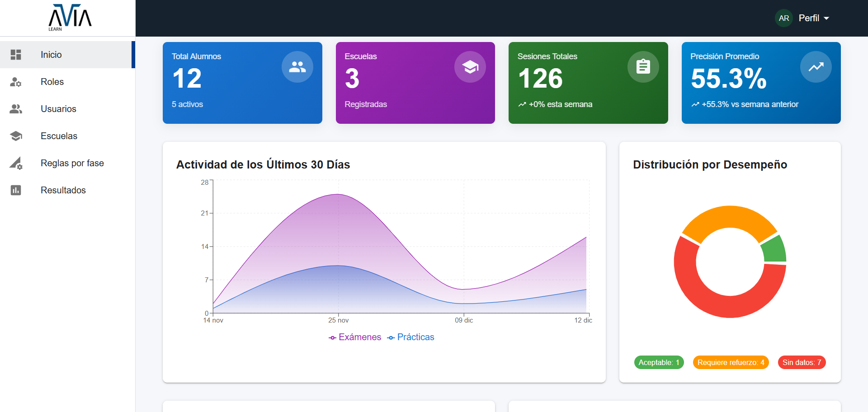Click the AR user avatar

pos(784,18)
